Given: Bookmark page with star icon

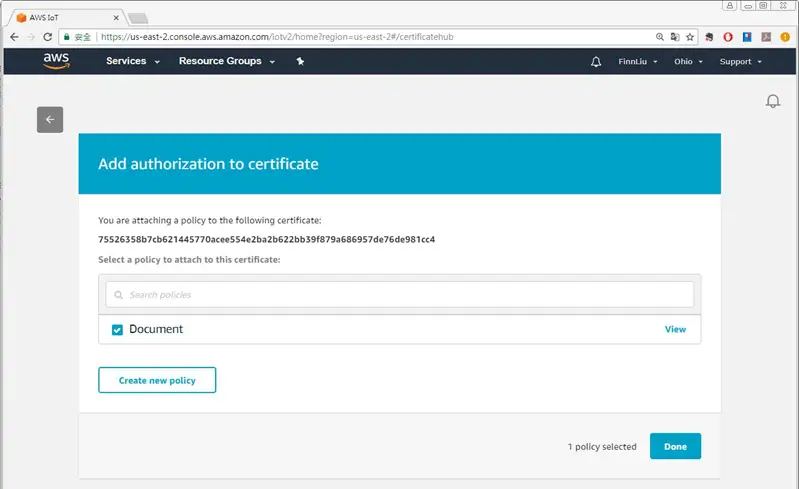Looking at the screenshot, I should pos(690,37).
